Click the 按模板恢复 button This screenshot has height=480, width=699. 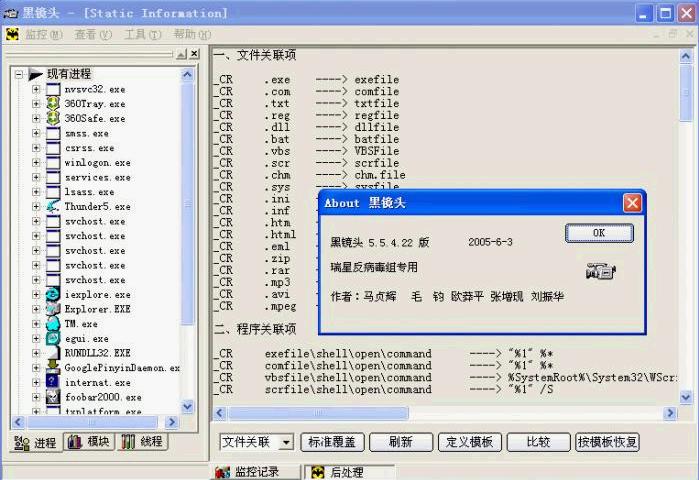(607, 442)
